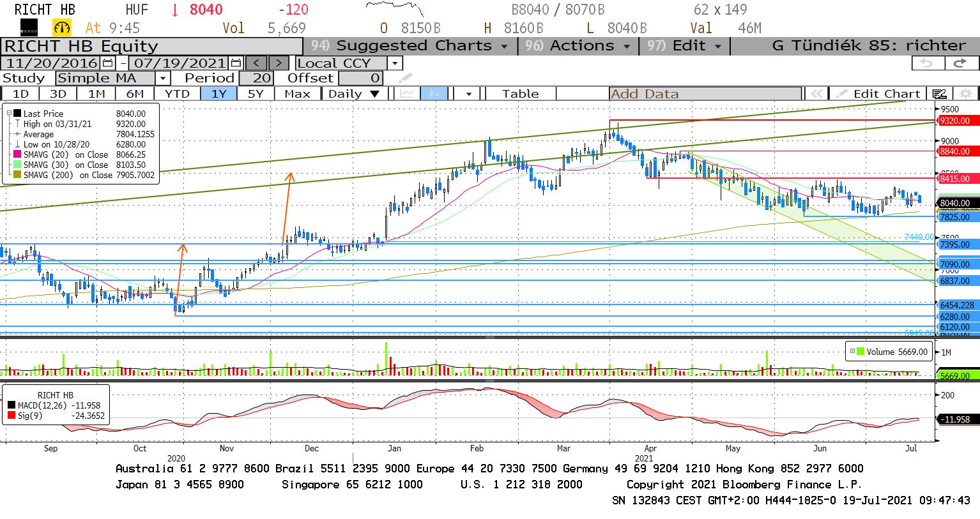Click the next date range arrow
This screenshot has height=519, width=980.
tap(279, 63)
